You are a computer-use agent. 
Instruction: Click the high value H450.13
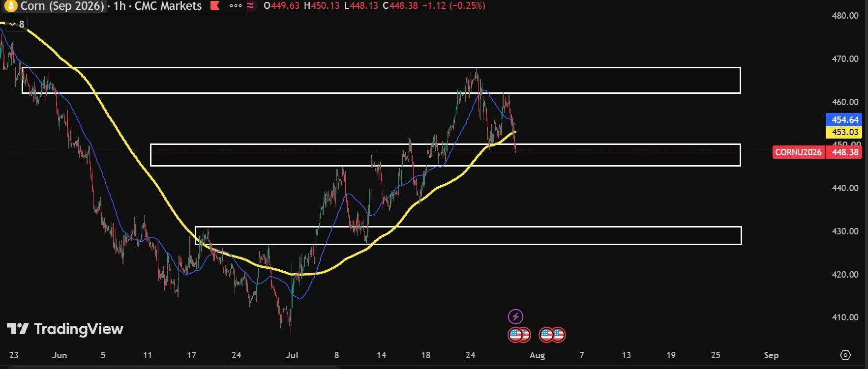pyautogui.click(x=322, y=6)
